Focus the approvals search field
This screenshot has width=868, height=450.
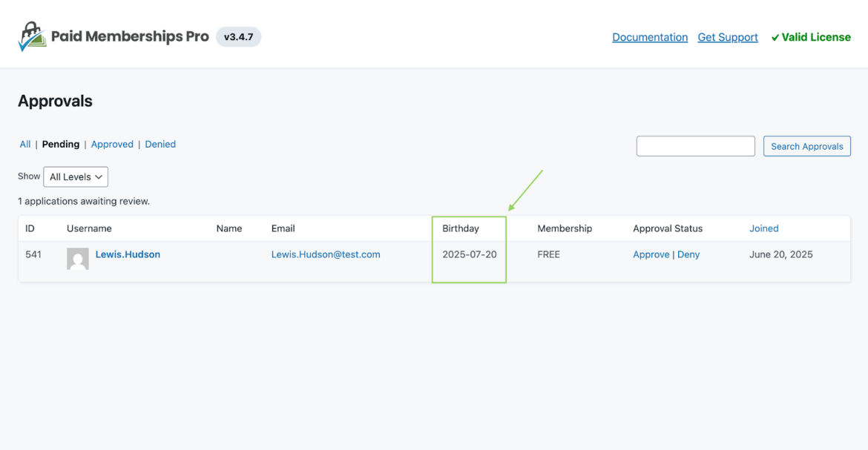pos(695,146)
